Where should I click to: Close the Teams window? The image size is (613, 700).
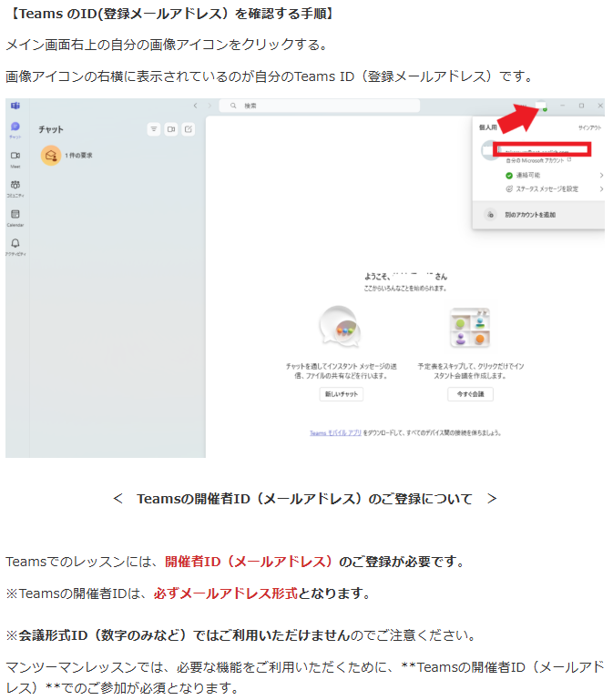[600, 106]
